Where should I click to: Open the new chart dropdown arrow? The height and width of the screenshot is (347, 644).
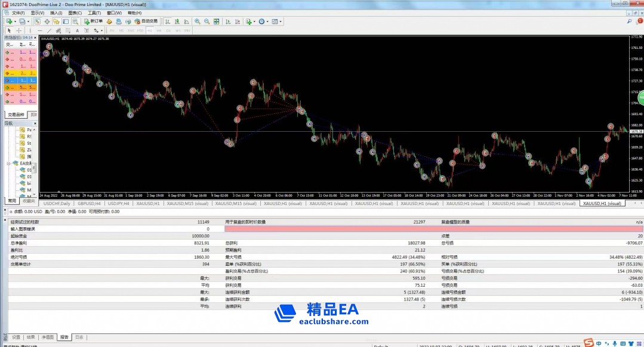click(14, 21)
